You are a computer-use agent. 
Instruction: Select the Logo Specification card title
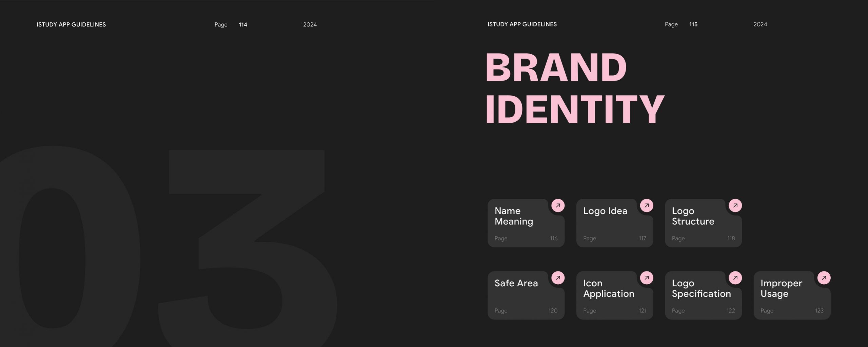701,288
